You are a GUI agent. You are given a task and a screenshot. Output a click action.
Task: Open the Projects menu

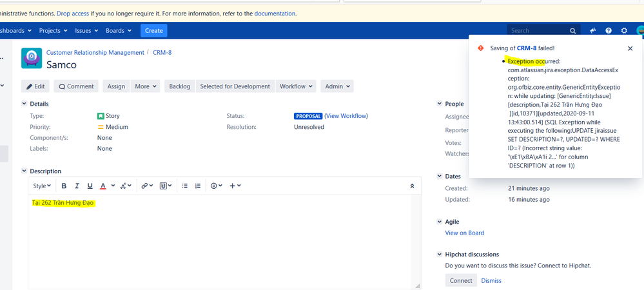(53, 30)
